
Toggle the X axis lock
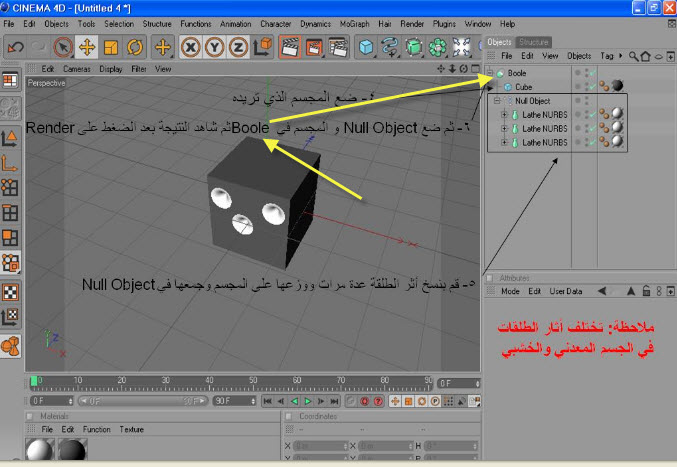tap(190, 47)
